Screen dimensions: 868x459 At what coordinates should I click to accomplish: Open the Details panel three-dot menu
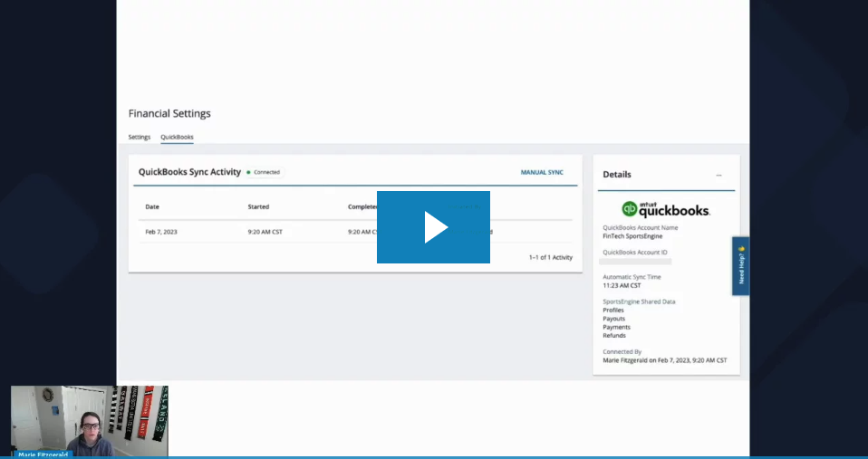click(719, 175)
